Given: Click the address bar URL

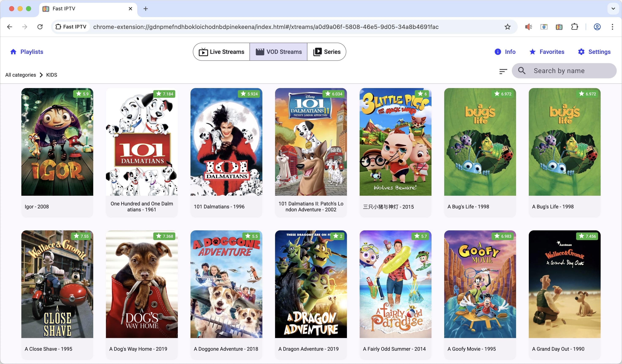Looking at the screenshot, I should (266, 27).
